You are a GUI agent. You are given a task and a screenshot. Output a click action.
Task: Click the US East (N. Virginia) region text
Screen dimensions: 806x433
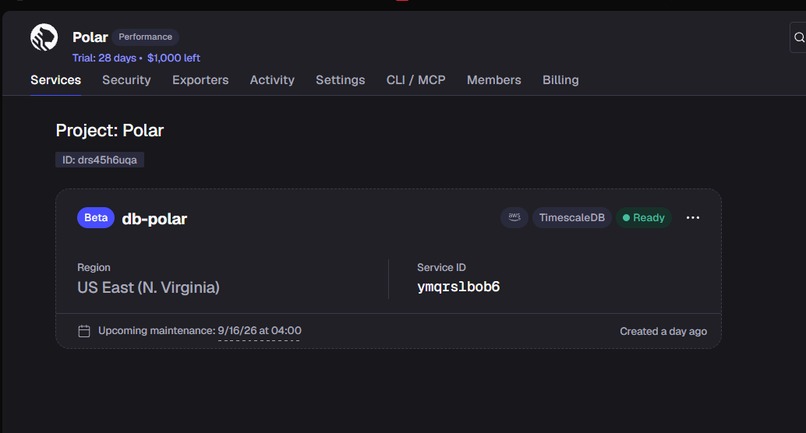(149, 287)
